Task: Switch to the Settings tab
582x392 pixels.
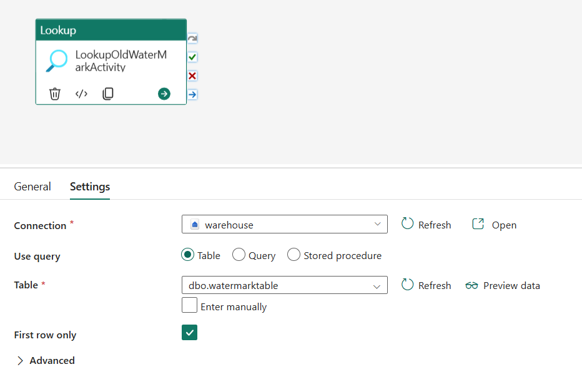Action: click(x=90, y=187)
